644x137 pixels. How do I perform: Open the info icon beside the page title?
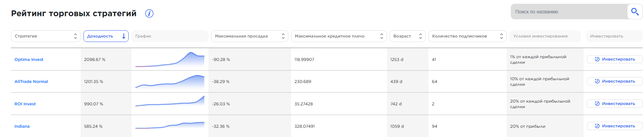pyautogui.click(x=149, y=13)
